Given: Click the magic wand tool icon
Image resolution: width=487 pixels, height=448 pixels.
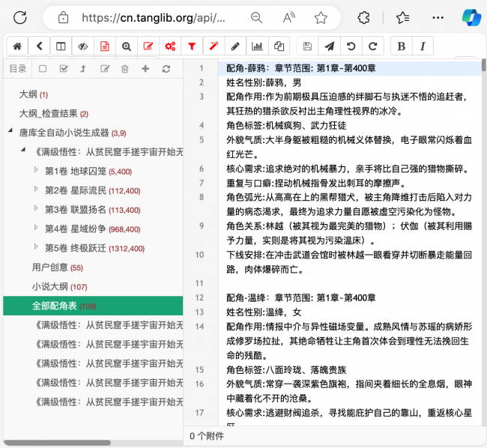Looking at the screenshot, I should [x=214, y=46].
